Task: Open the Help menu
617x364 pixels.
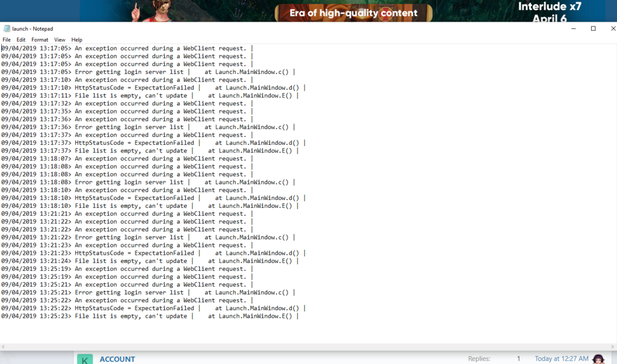Action: point(77,40)
